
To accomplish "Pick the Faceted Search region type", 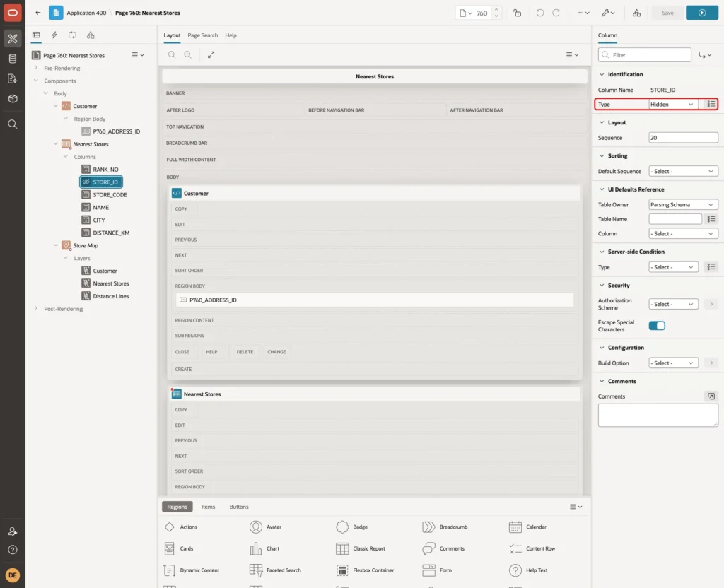I will [275, 570].
